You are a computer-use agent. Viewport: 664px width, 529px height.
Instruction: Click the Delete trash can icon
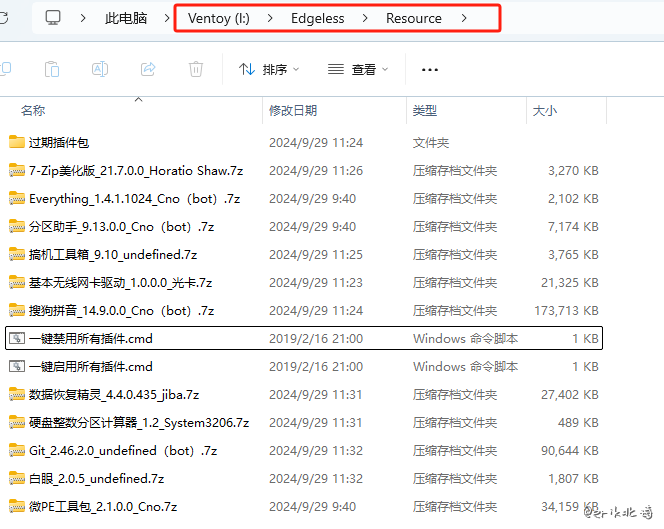[196, 69]
